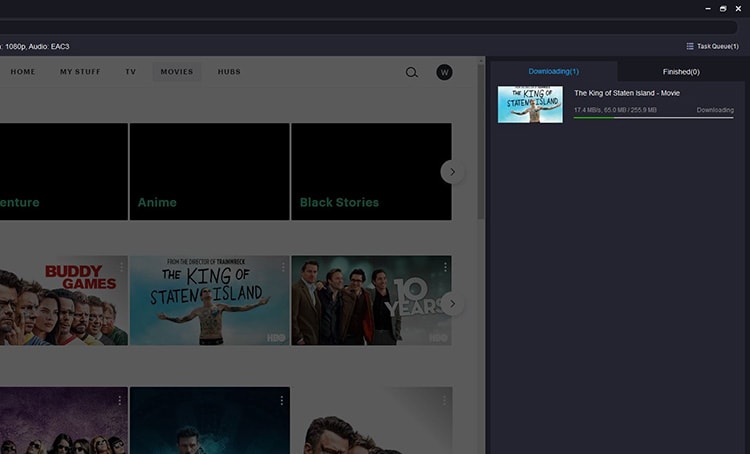
Task: Click the '1080p, Audio: EAC3' info text
Action: pyautogui.click(x=37, y=46)
